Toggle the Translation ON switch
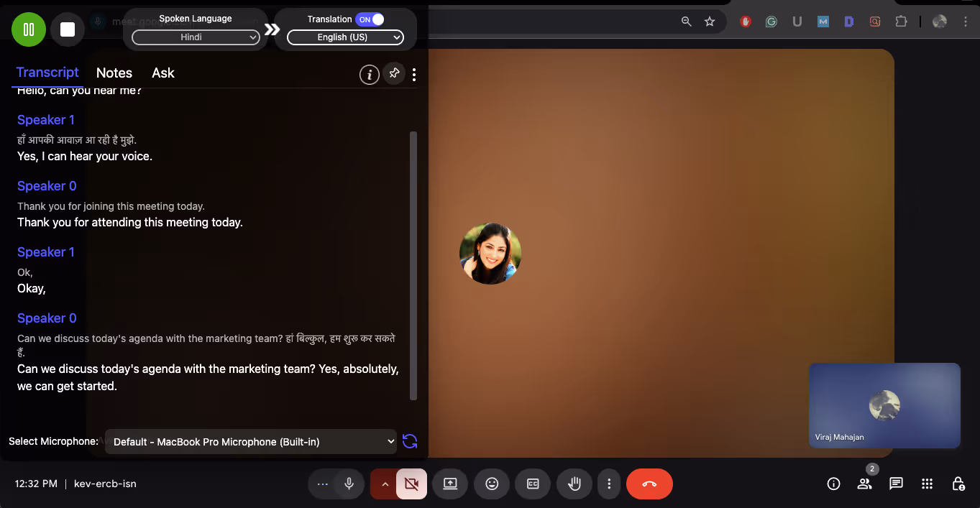Viewport: 980px width, 508px height. click(x=370, y=19)
